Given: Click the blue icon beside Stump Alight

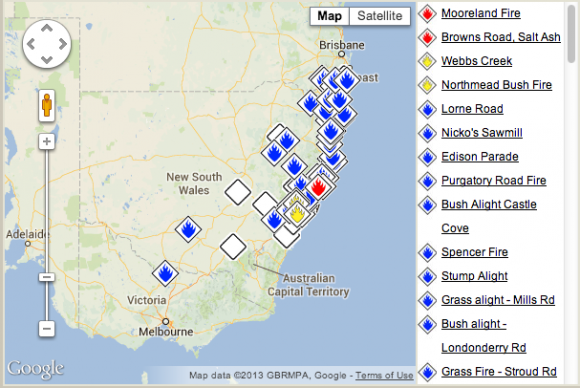Looking at the screenshot, I should tap(428, 277).
